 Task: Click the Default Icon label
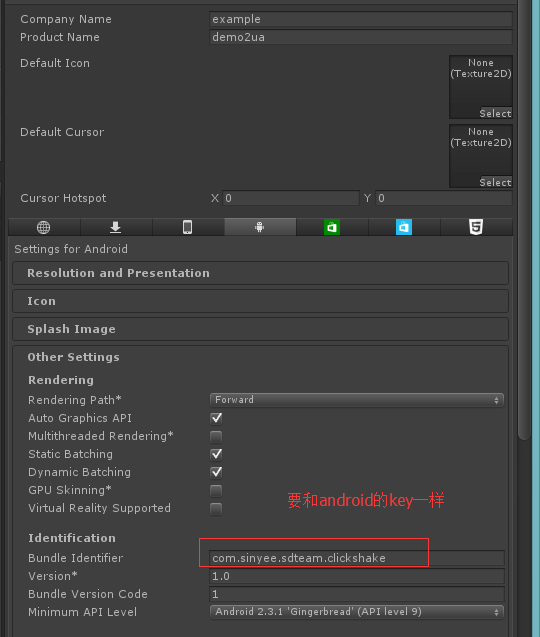pos(55,63)
